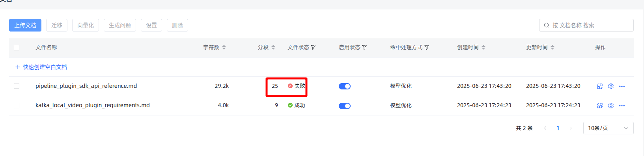Screen dimensions: 644x156
Task: Open segment view icon for pipeline_plugin_sdk_api_reference.md
Action: (599, 86)
